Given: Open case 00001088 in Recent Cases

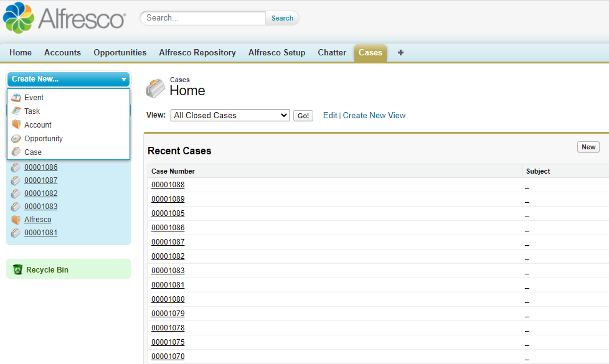Looking at the screenshot, I should 168,185.
